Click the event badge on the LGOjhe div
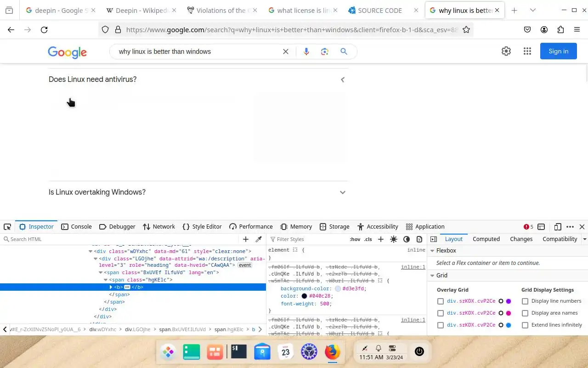Screen dimensions: 588x368 (245, 265)
